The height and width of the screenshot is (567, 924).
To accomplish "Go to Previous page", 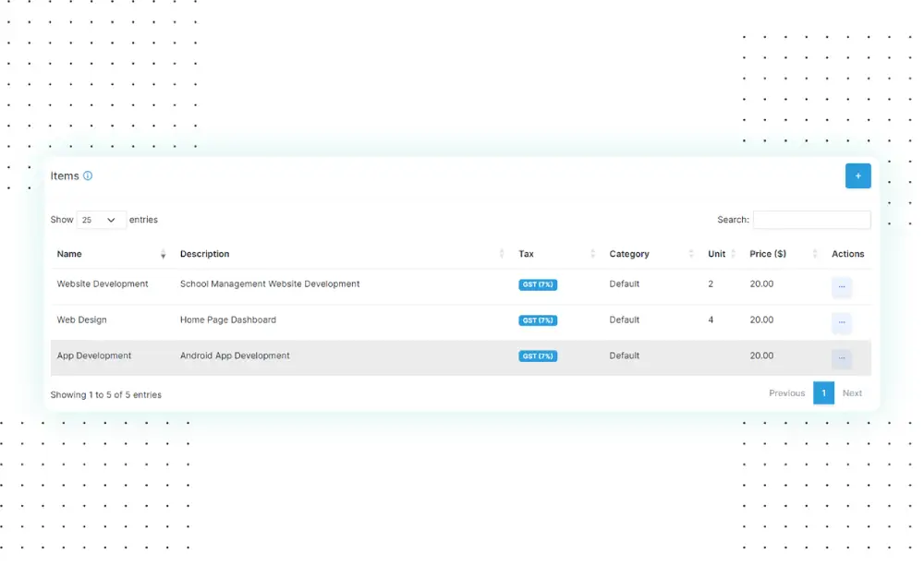I will point(786,392).
